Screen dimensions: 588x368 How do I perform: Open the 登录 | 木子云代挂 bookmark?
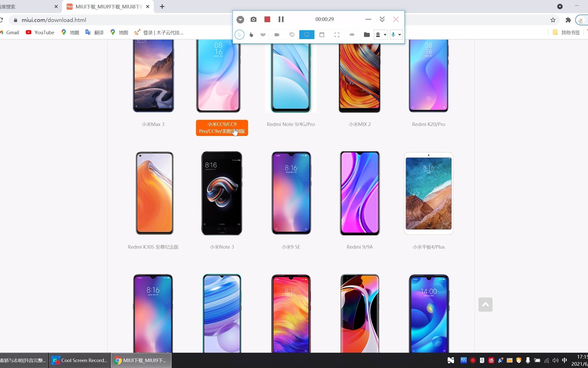point(159,32)
